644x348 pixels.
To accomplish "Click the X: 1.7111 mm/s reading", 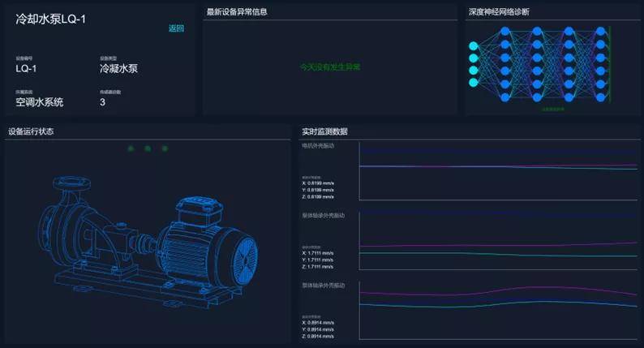I will tap(317, 252).
